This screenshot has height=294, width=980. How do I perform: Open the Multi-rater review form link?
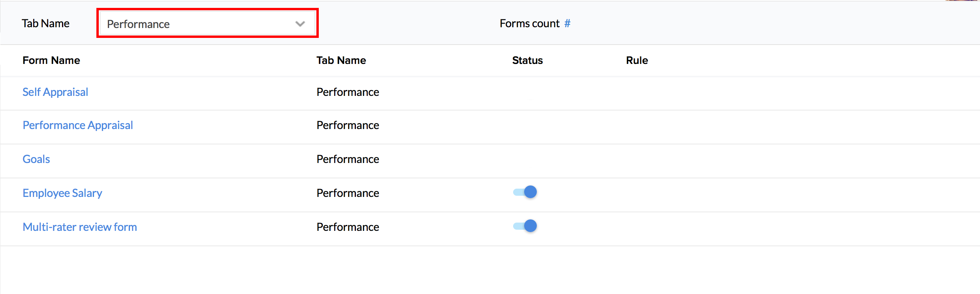[80, 227]
